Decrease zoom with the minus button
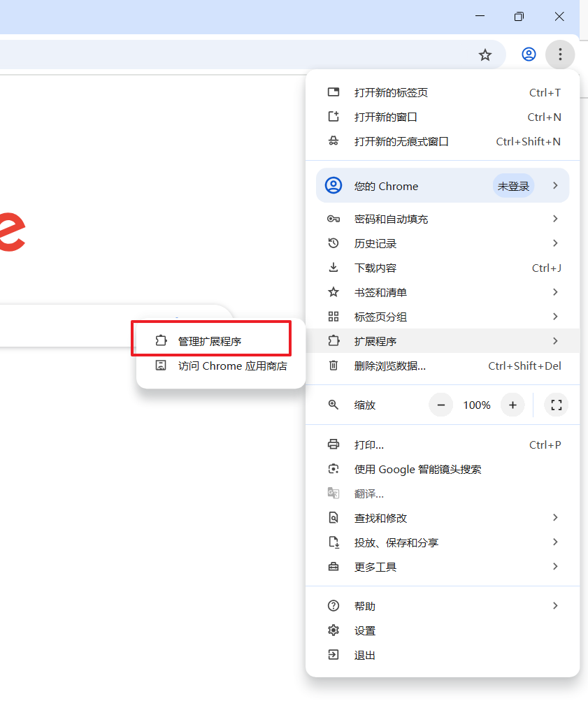Viewport: 588px width, 708px height. tap(441, 405)
